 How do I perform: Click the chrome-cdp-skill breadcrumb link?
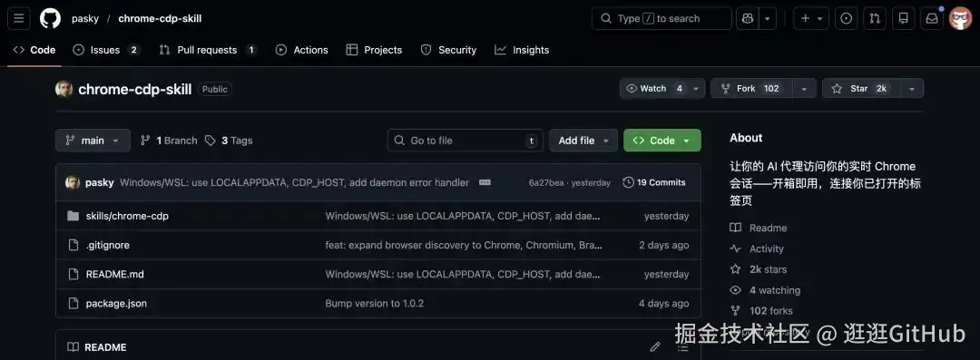(160, 19)
